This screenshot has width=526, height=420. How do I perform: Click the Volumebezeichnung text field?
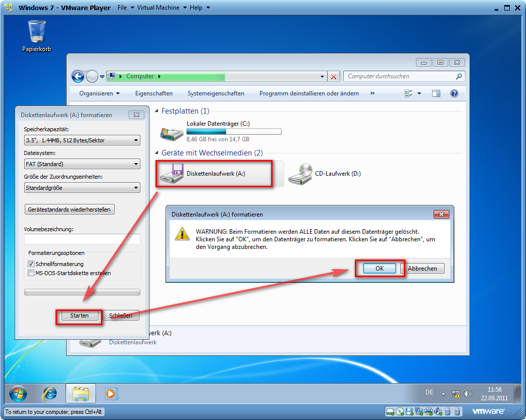(82, 239)
